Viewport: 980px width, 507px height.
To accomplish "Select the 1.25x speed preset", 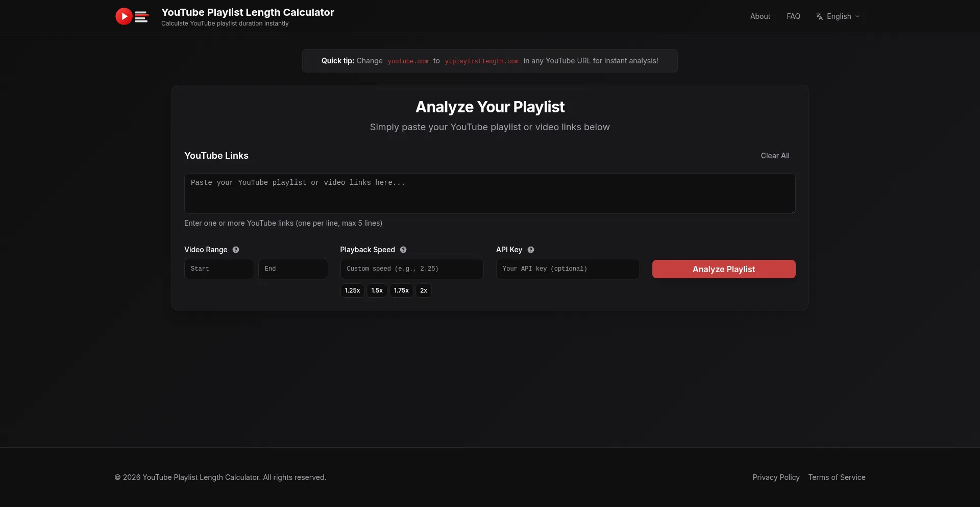I will click(352, 291).
